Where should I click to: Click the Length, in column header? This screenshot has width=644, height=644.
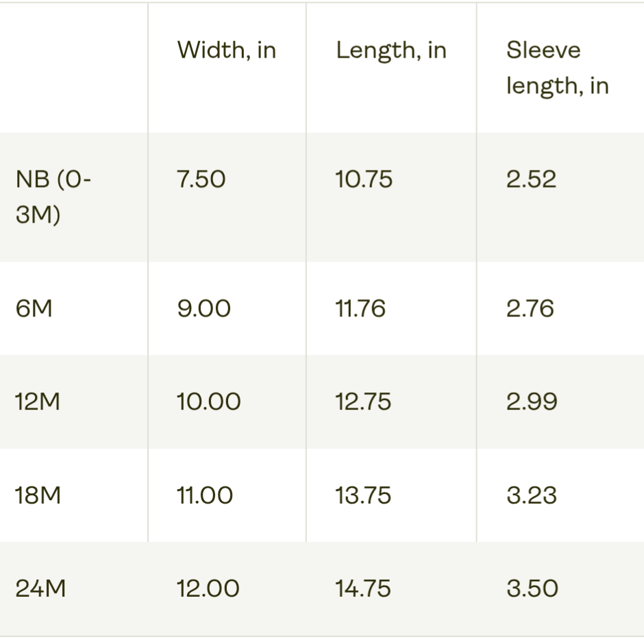391,50
